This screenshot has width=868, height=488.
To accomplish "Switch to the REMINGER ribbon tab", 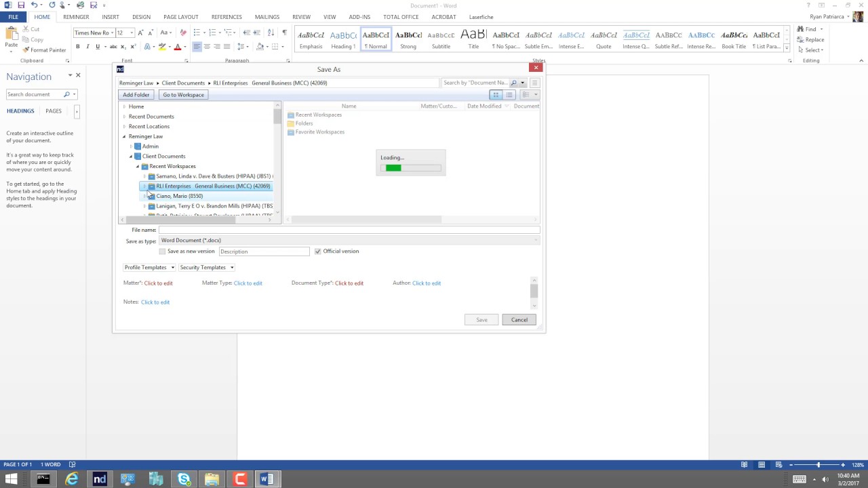I will [x=76, y=17].
